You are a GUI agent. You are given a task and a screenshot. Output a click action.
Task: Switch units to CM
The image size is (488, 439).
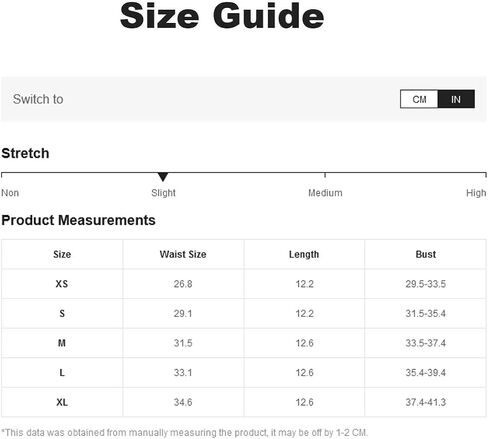coord(419,99)
